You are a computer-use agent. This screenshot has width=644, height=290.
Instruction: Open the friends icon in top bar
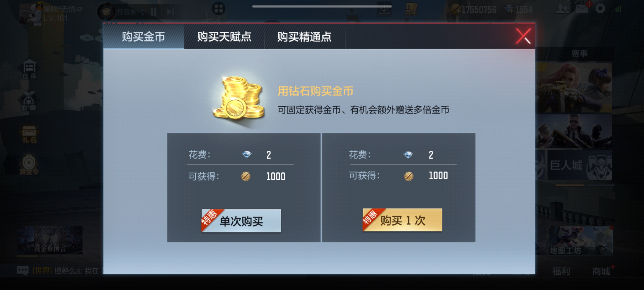click(563, 9)
